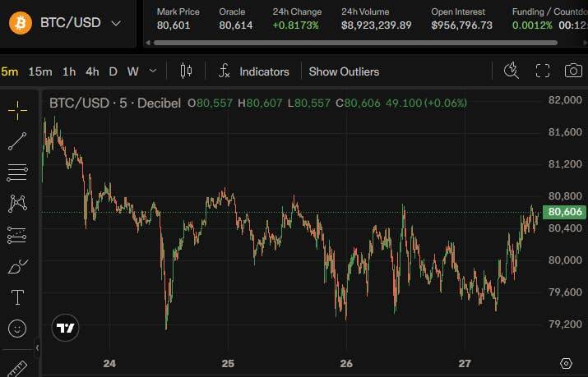Screen dimensions: 588x377
Task: Click the Open Interest $956,796.73 value
Action: tap(461, 25)
